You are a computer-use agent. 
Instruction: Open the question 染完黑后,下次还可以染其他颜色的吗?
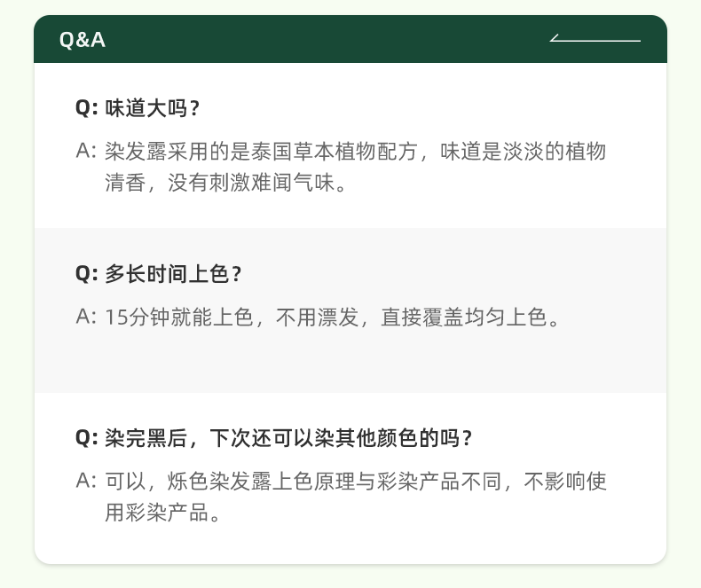(288, 438)
